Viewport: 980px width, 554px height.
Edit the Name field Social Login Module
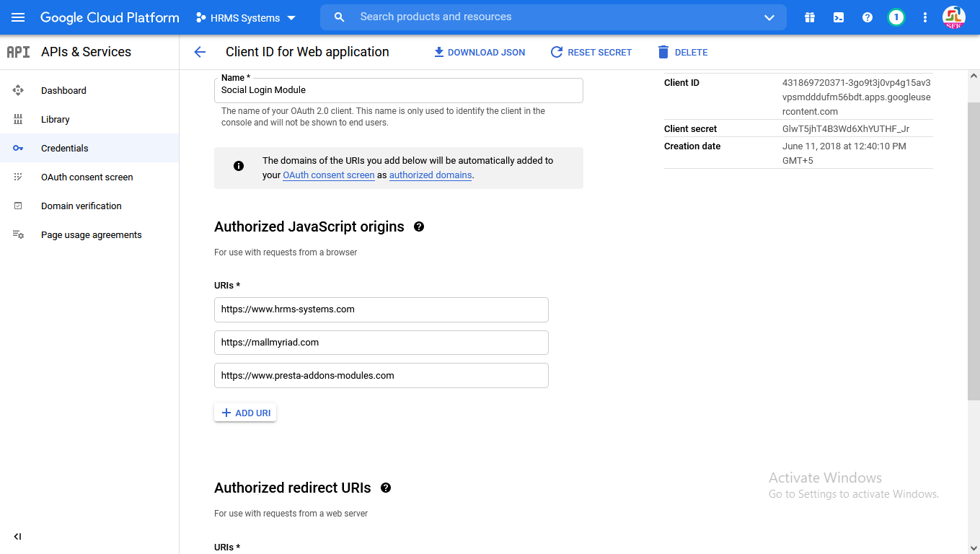pos(399,90)
